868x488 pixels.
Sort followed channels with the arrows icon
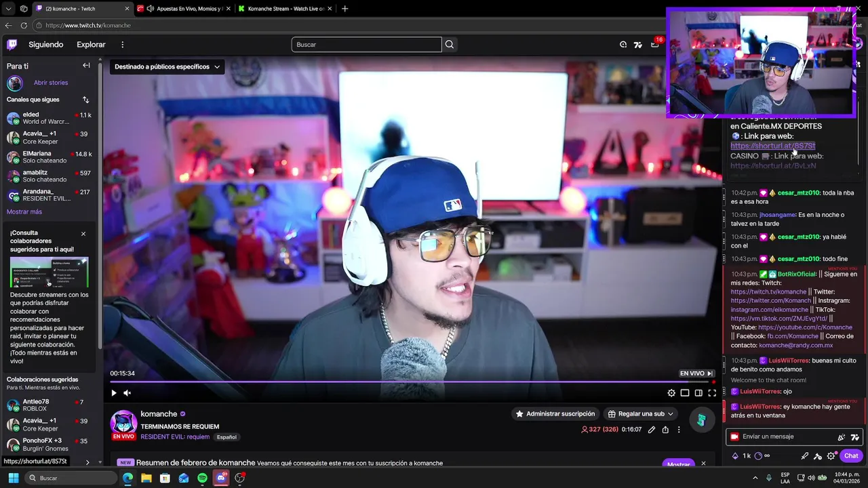click(x=86, y=100)
